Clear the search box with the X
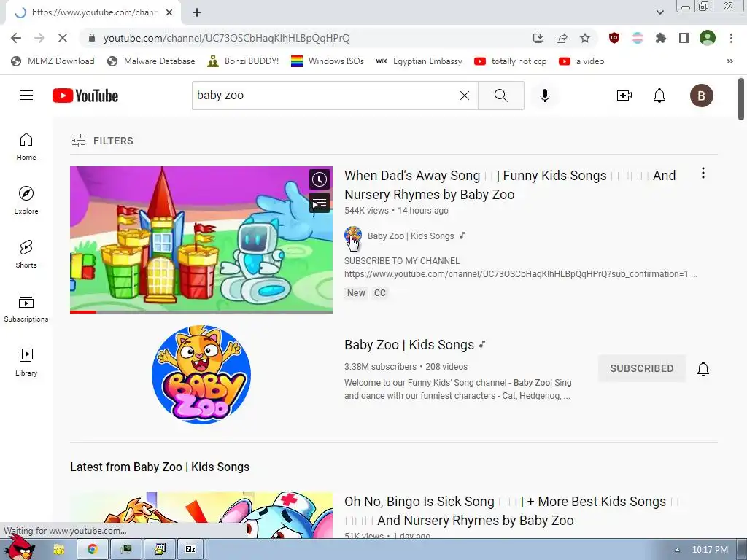The image size is (747, 560). 465,96
